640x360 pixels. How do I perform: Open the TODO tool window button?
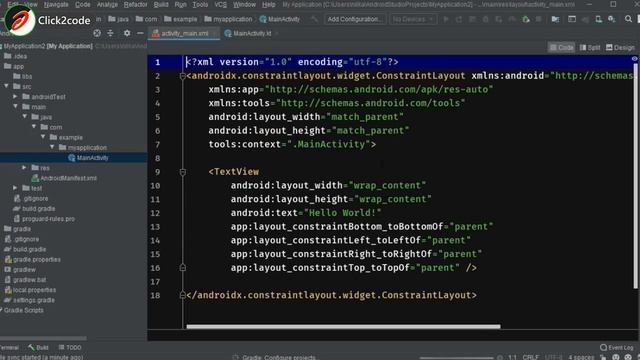coord(70,348)
